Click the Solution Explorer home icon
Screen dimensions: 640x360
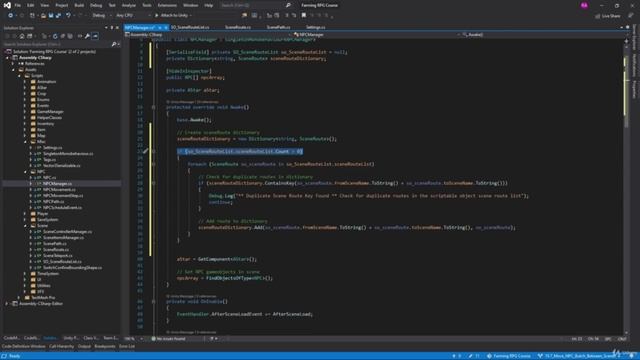tap(22, 36)
